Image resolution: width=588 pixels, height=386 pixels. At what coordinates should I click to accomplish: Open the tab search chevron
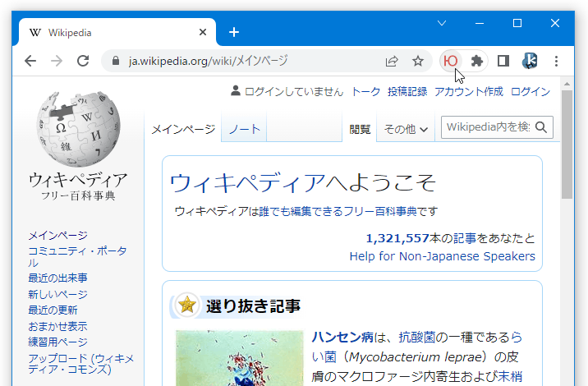click(x=442, y=23)
